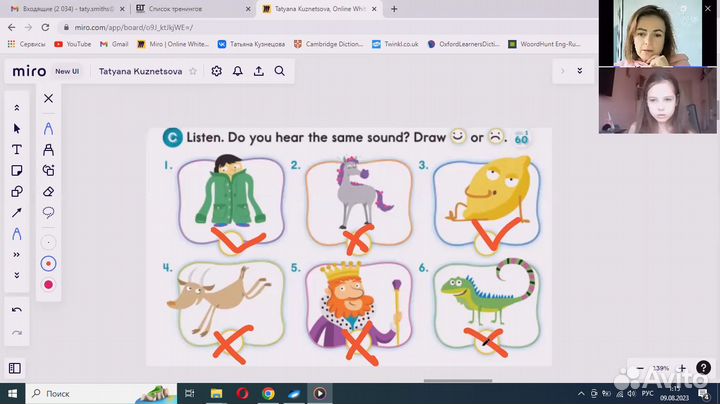Pick the Shapes tool in the toolbar
Viewport: 720px width, 404px height.
(17, 191)
